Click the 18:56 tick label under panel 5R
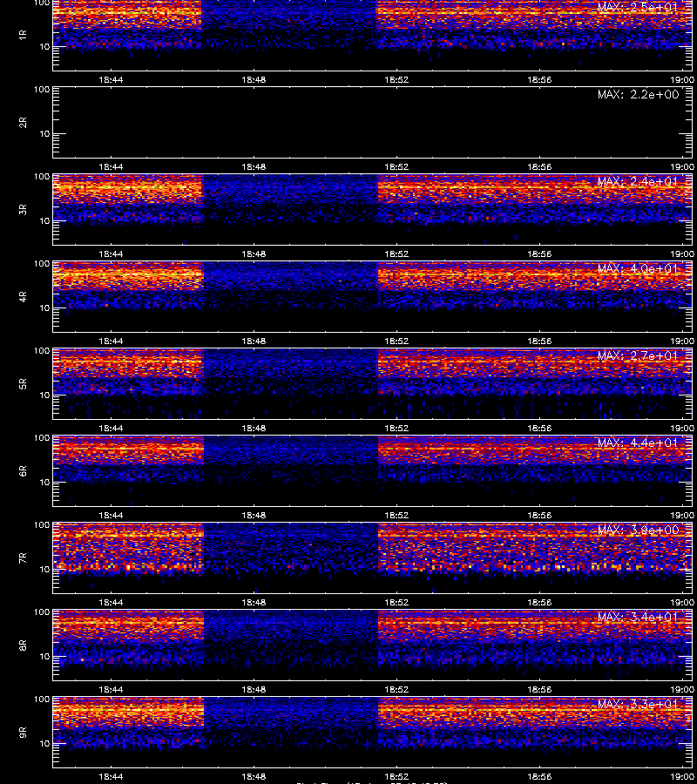 coord(539,428)
